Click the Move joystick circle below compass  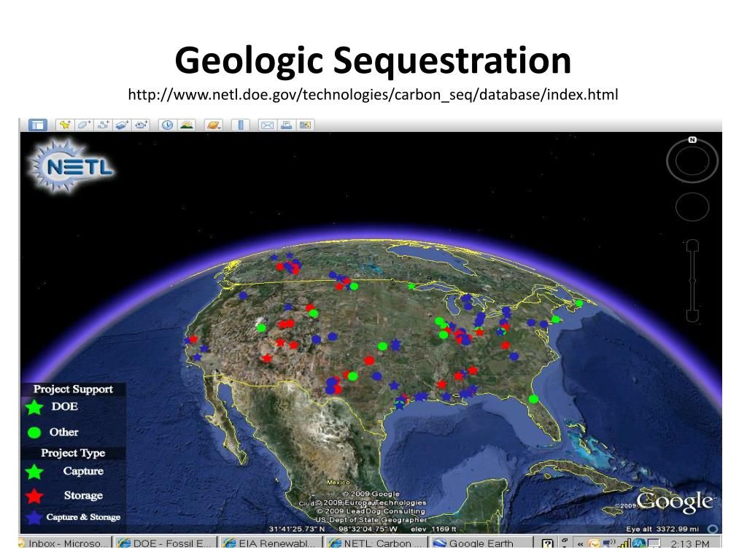pos(692,206)
